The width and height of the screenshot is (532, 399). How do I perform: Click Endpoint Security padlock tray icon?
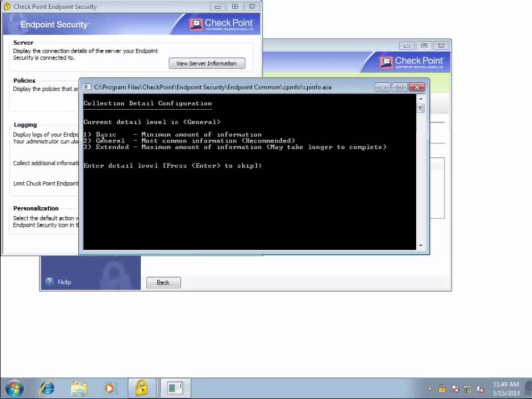[442, 389]
